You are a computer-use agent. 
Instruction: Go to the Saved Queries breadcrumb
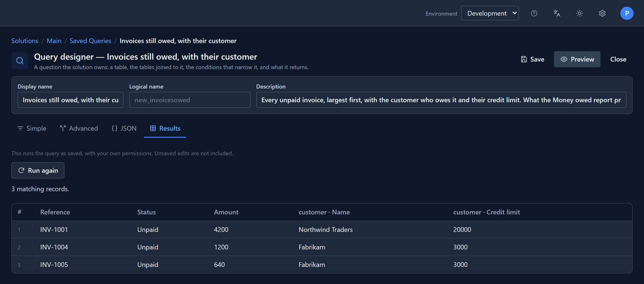pyautogui.click(x=90, y=41)
